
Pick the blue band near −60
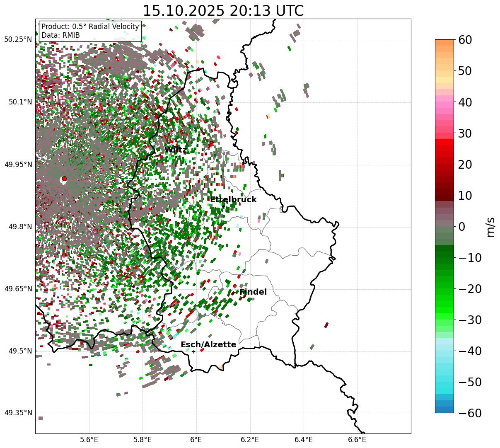point(444,409)
